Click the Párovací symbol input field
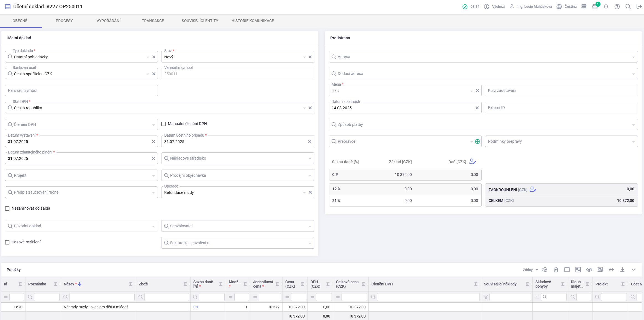 [x=81, y=90]
